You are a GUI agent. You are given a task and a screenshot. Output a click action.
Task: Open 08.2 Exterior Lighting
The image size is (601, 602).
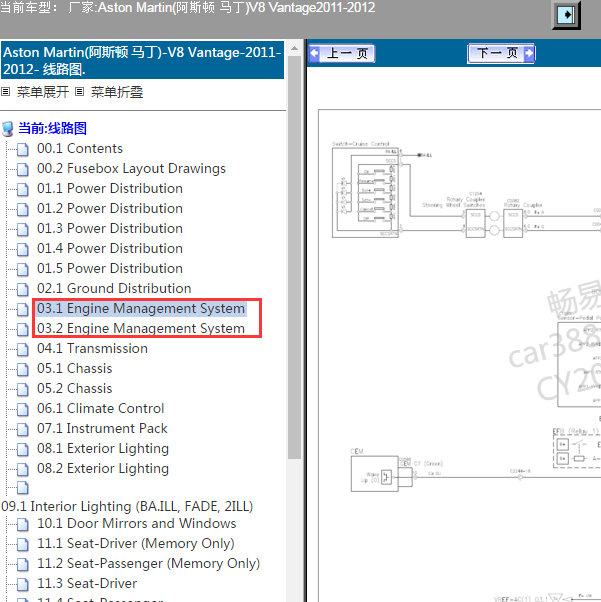(x=103, y=468)
